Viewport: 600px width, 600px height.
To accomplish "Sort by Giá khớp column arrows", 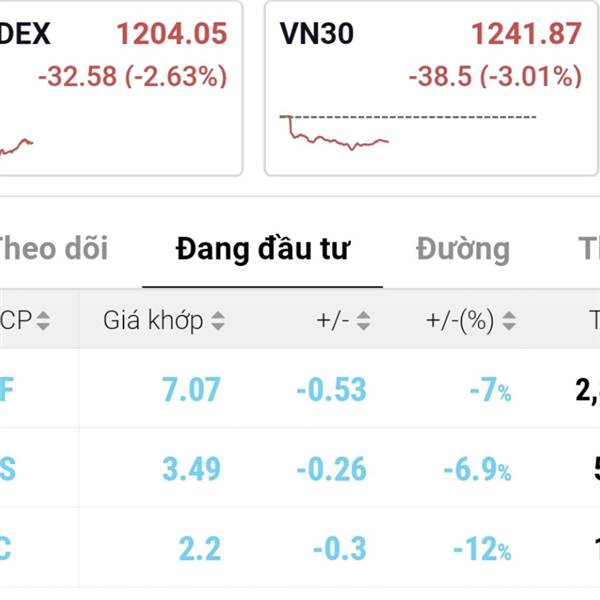I will click(x=218, y=321).
